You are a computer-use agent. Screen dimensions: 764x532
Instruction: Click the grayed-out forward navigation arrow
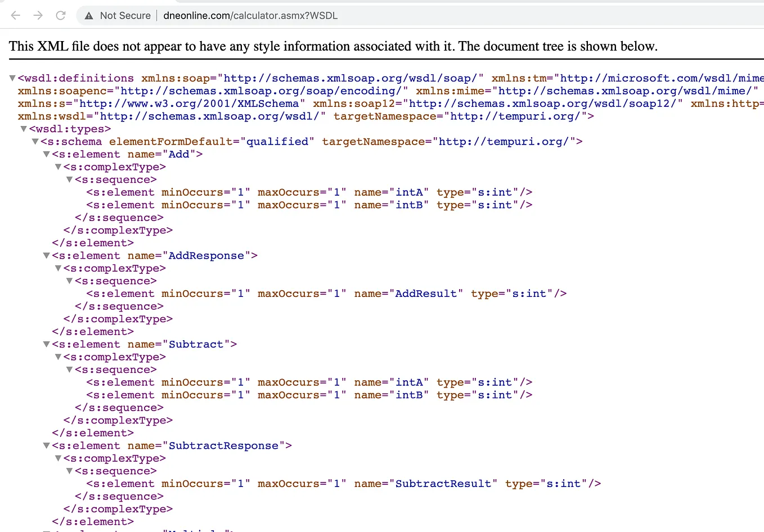coord(38,16)
